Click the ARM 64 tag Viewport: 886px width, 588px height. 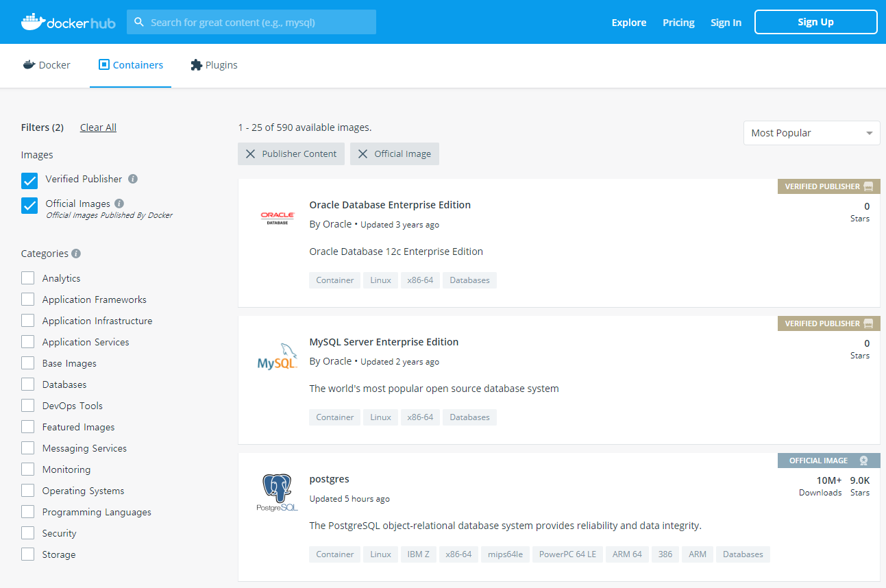pyautogui.click(x=627, y=554)
